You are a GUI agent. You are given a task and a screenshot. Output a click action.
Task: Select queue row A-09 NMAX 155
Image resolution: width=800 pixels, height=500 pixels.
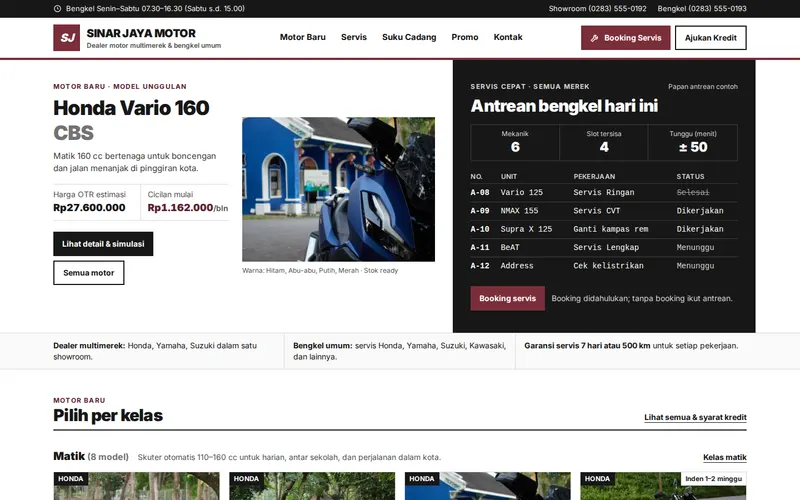604,211
